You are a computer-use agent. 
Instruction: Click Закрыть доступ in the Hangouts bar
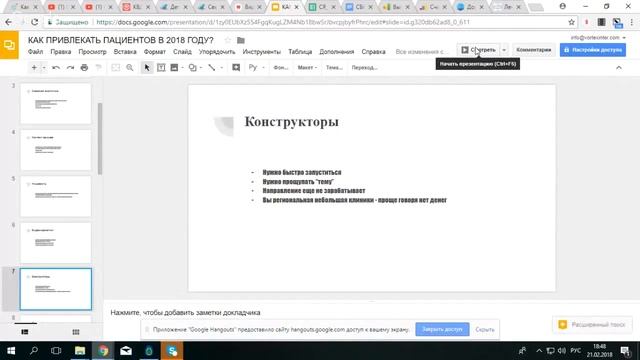(x=442, y=329)
